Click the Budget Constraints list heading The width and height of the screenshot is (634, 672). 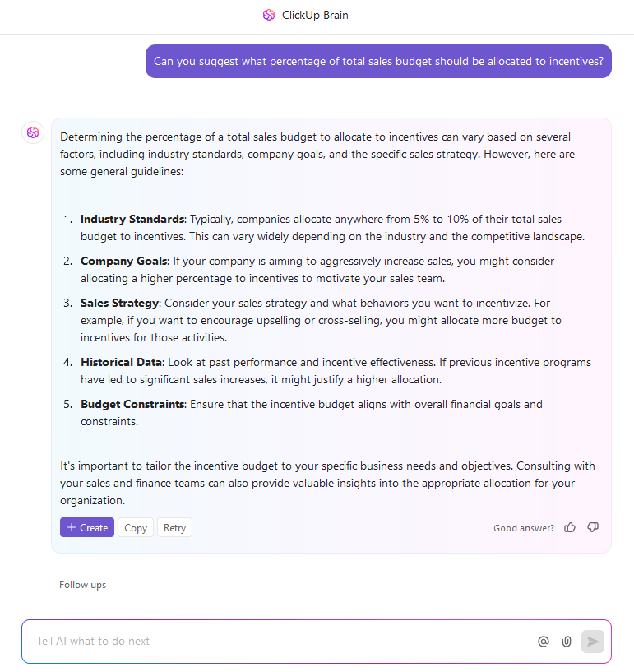[x=132, y=404]
